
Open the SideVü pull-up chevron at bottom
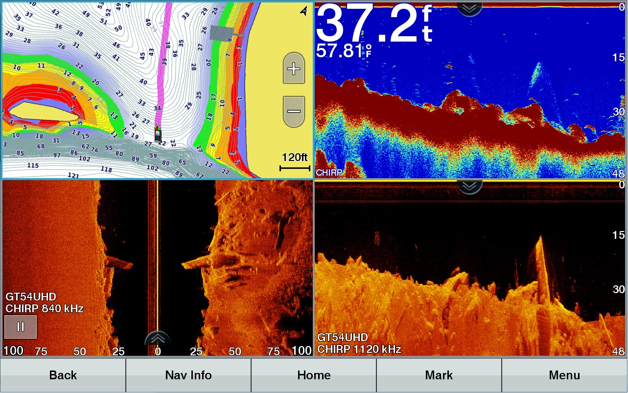click(x=157, y=339)
